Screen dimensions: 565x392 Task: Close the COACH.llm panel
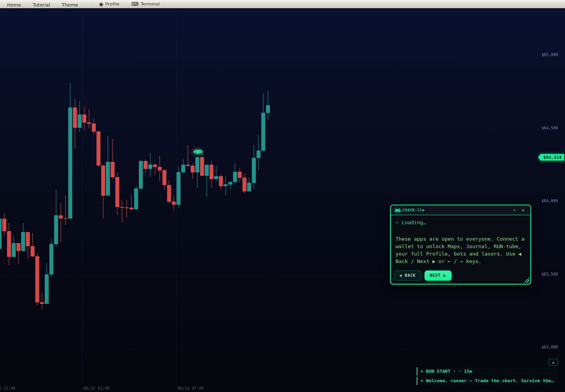[523, 210]
